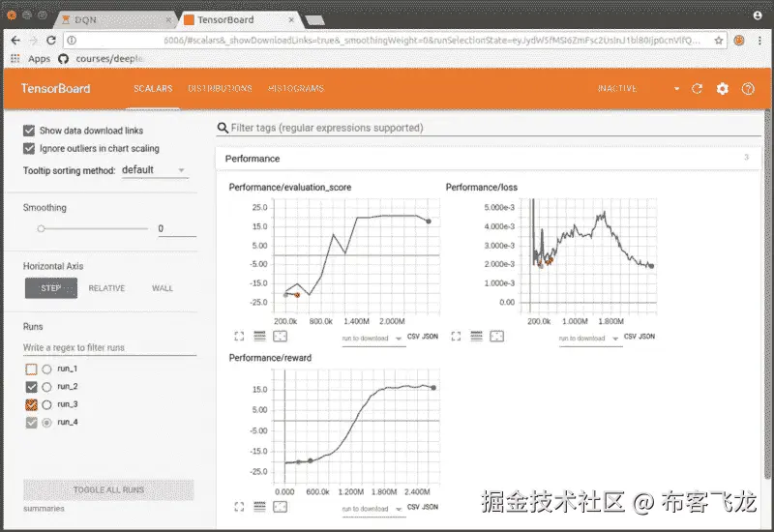Disable the run_3 checkbox
Image resolution: width=774 pixels, height=532 pixels.
(31, 404)
